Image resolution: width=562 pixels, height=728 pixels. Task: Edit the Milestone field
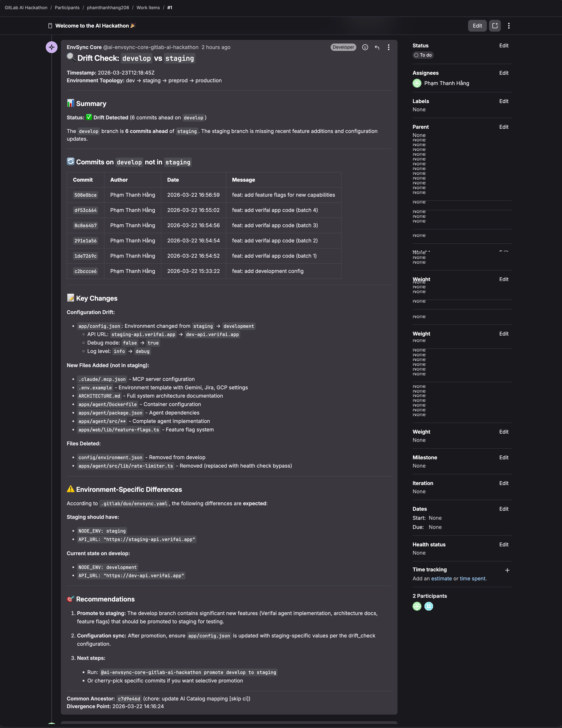click(x=504, y=458)
